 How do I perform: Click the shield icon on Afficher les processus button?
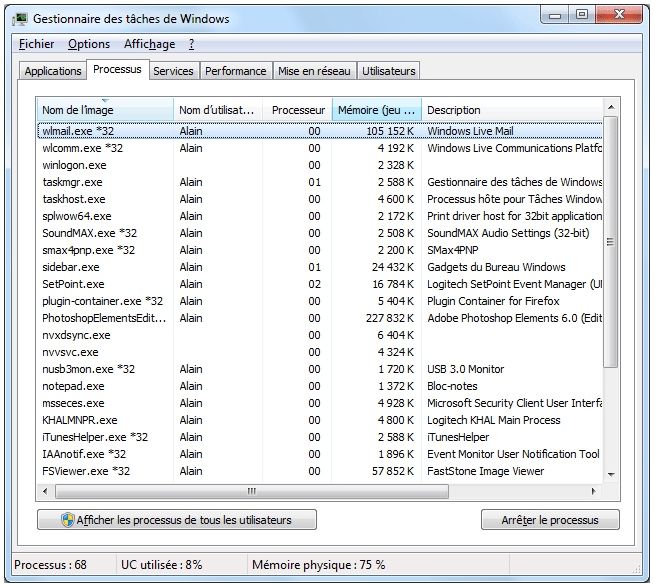tap(67, 520)
